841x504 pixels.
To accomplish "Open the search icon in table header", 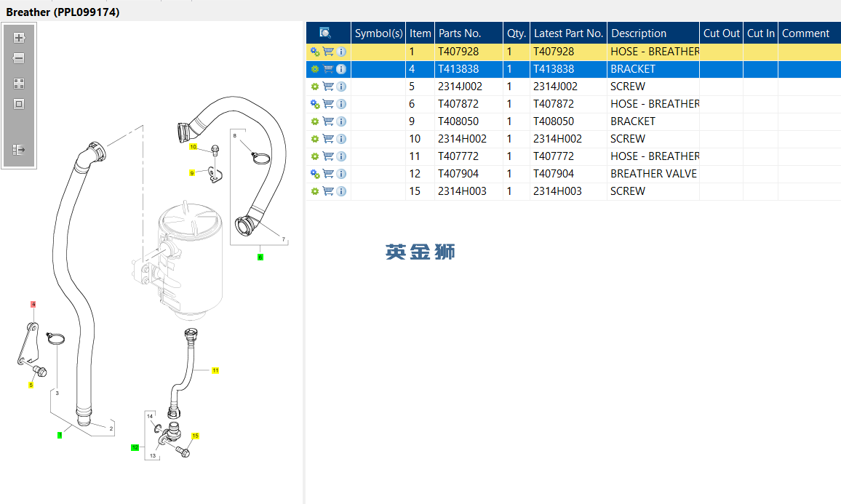I will pos(325,33).
